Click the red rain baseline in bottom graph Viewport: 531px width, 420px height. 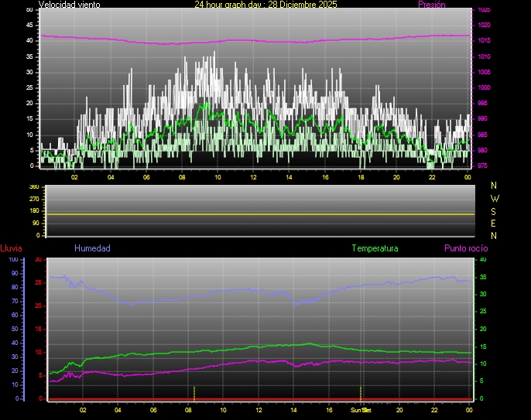pos(259,399)
